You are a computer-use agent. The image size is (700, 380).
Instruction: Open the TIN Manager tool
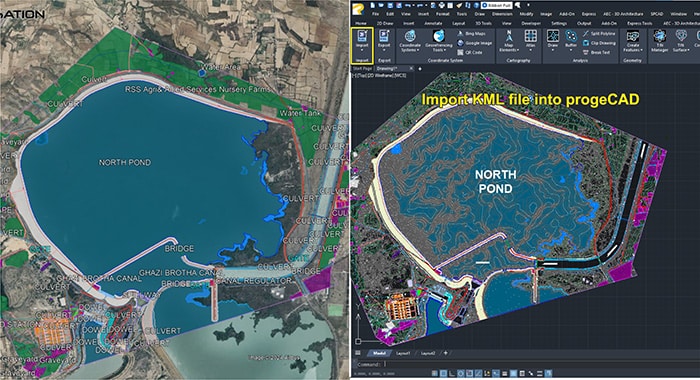659,41
